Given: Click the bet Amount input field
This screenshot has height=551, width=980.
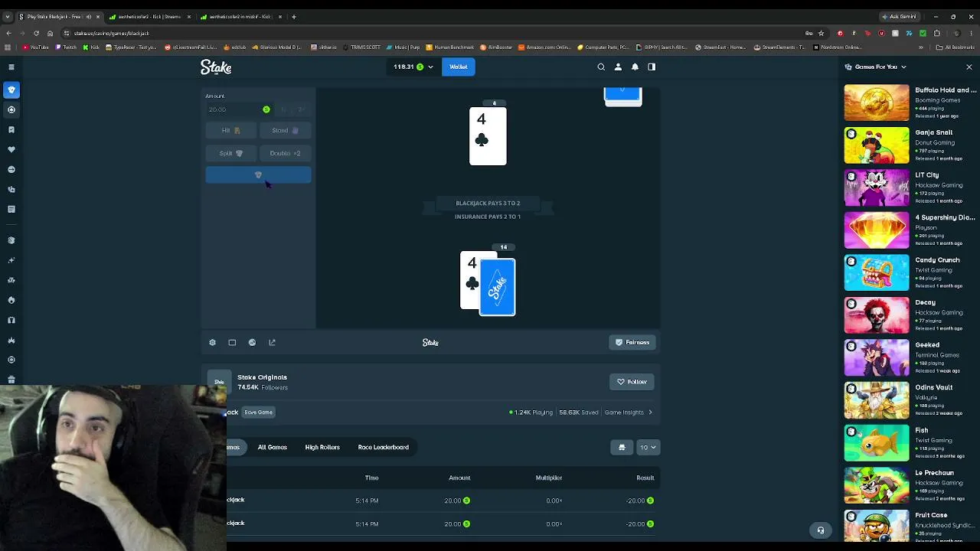Looking at the screenshot, I should [239, 109].
